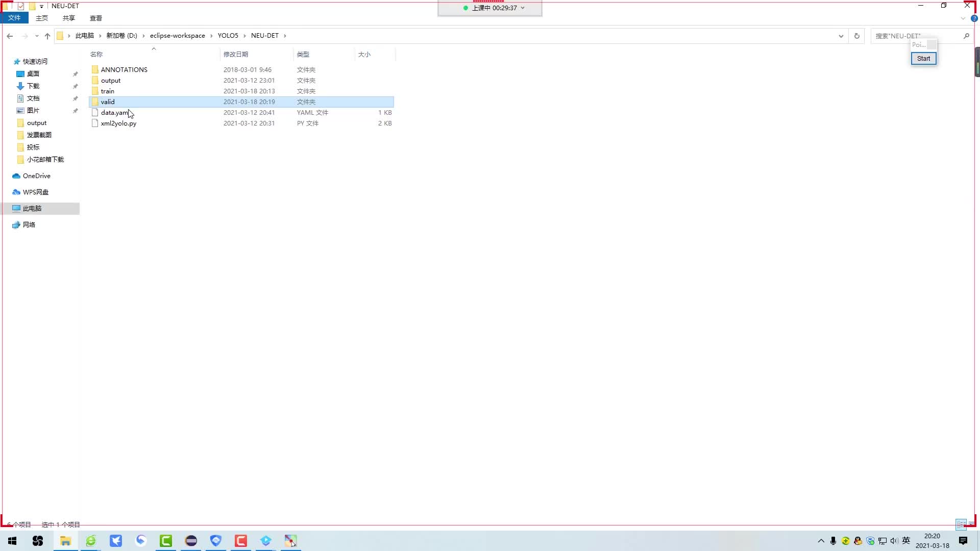Screen dimensions: 980x551
Task: Open OneDrive in navigation pane
Action: tap(37, 176)
